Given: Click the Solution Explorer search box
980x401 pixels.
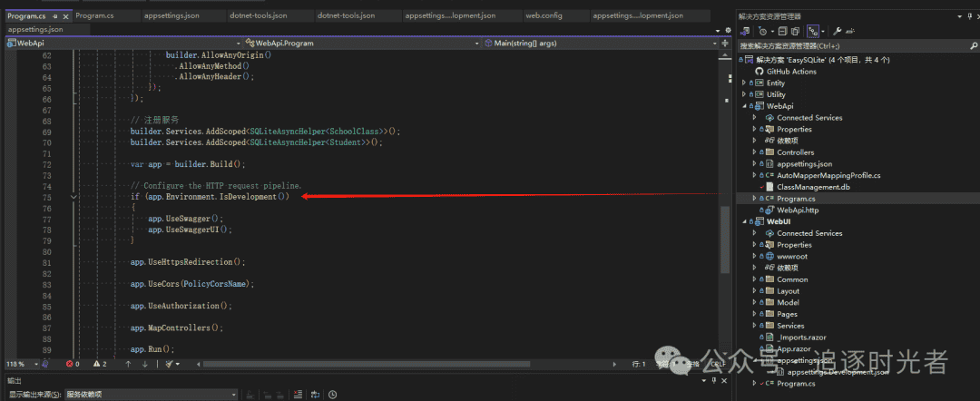Looking at the screenshot, I should point(853,45).
